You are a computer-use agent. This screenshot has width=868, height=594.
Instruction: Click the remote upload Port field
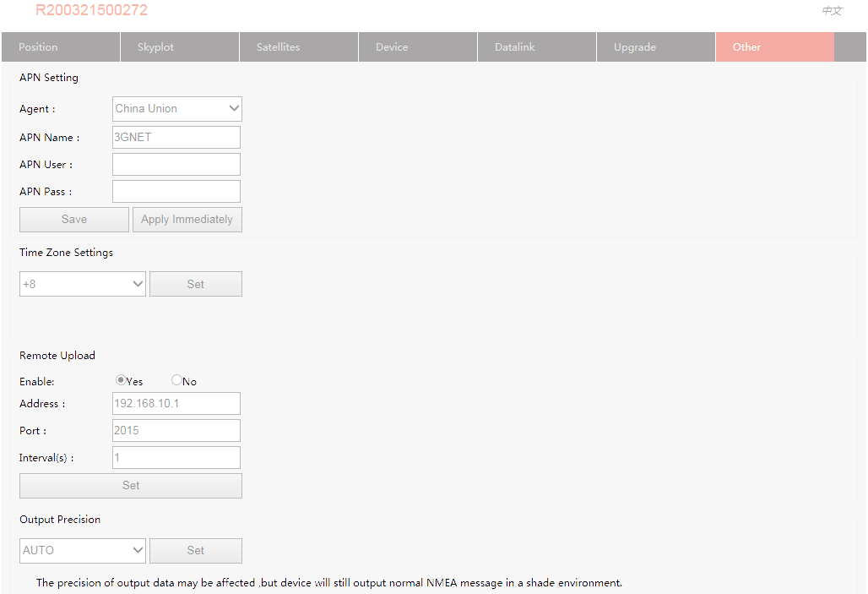point(176,431)
